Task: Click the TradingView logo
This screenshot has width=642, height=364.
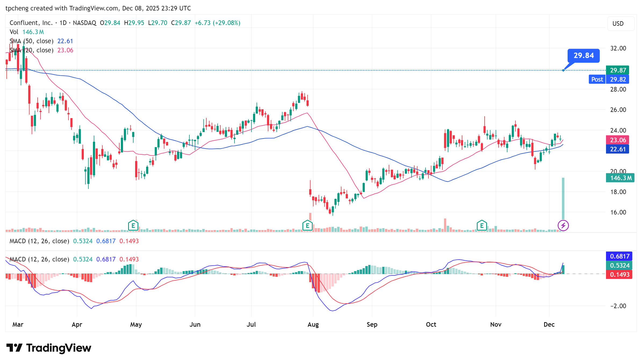Action: 49,348
